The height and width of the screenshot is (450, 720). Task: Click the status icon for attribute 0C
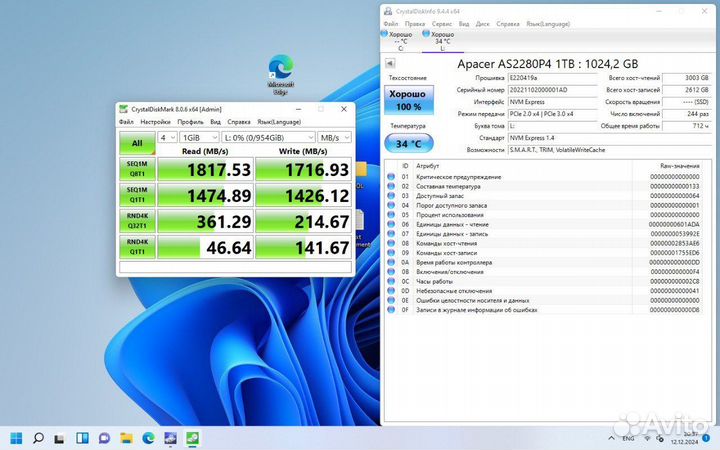point(391,281)
